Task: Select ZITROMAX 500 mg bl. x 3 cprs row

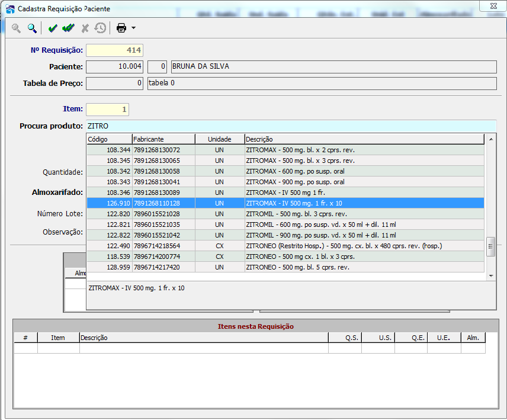Action: [x=285, y=161]
